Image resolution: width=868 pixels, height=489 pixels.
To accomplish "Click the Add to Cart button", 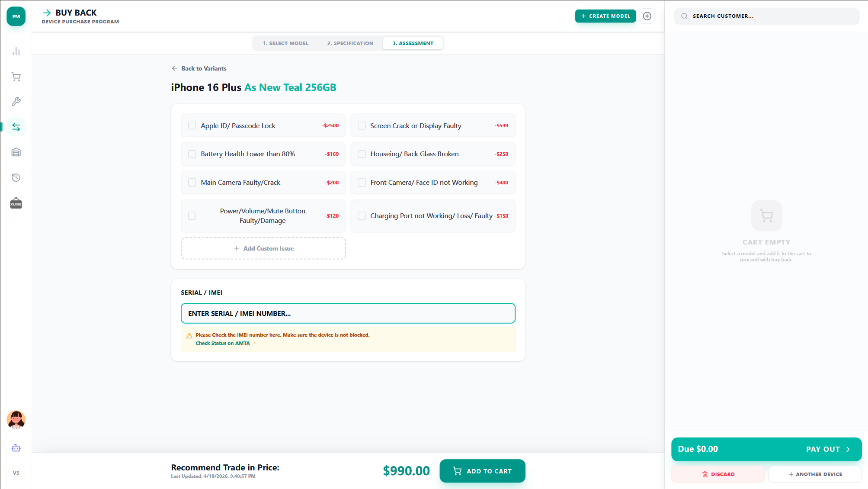I will pos(482,471).
